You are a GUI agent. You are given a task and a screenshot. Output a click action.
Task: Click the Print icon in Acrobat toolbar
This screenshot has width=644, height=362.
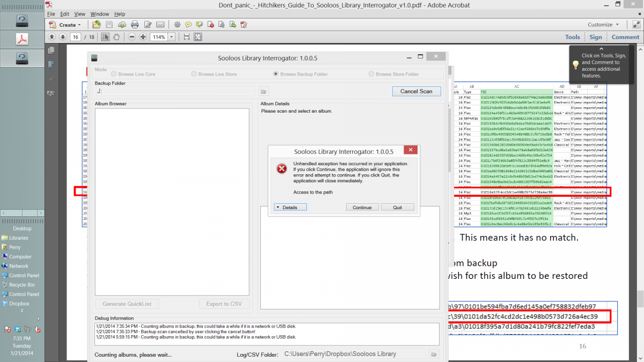[x=135, y=25]
